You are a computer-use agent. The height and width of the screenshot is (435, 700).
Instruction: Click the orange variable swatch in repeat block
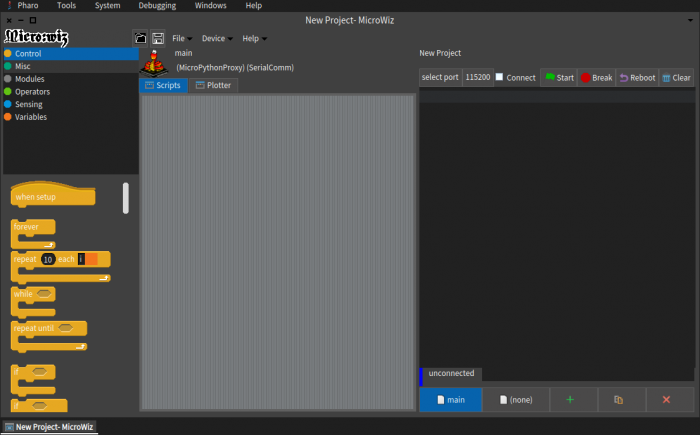point(92,259)
